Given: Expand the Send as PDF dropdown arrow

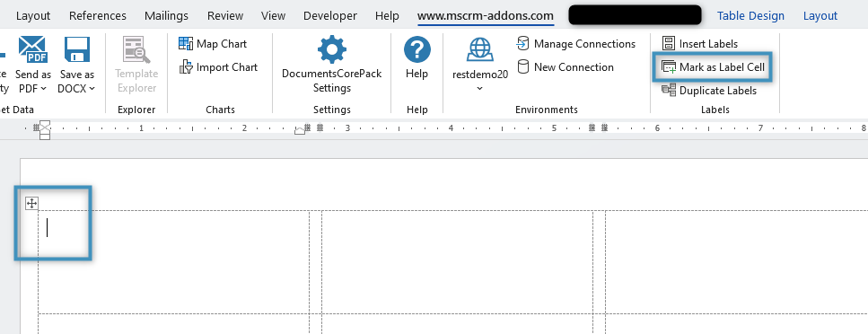Looking at the screenshot, I should (44, 89).
